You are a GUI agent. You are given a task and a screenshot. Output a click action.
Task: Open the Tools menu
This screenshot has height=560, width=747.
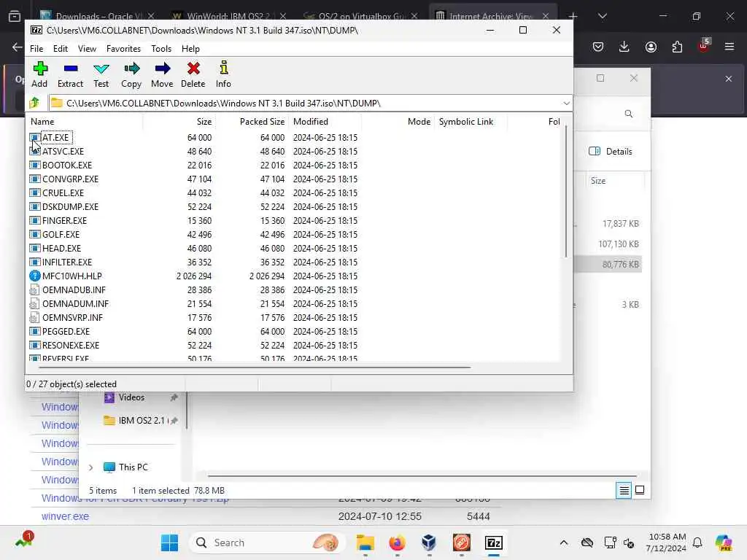161,49
